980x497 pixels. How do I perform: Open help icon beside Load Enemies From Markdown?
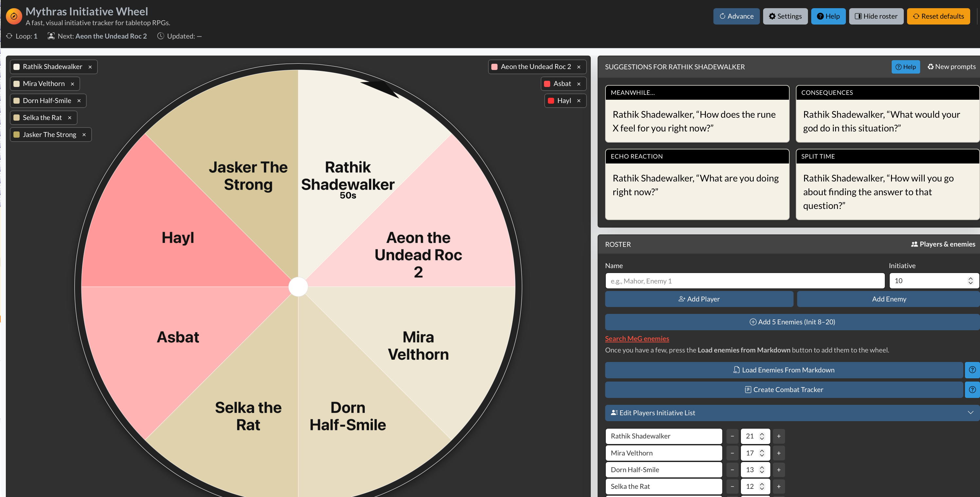[x=972, y=369]
